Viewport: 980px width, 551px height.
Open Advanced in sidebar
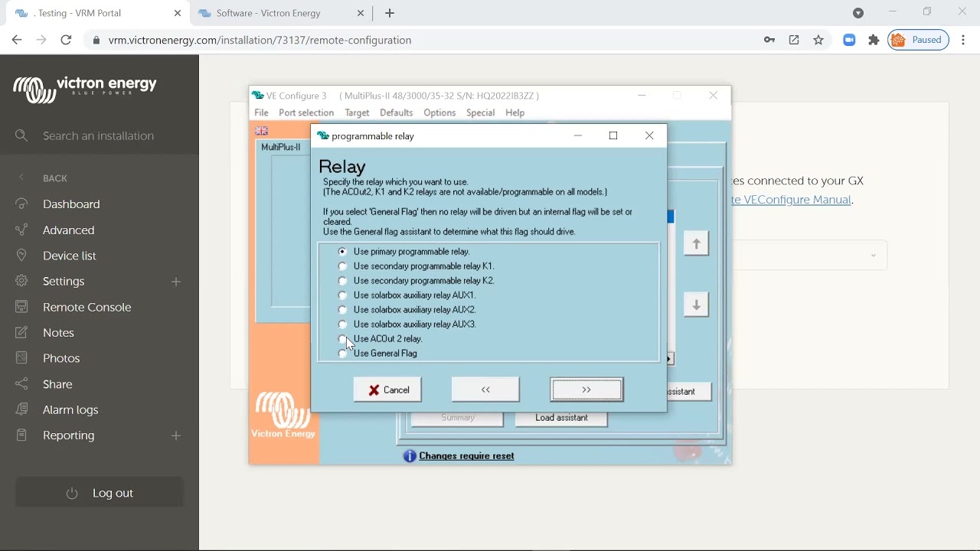click(x=68, y=230)
